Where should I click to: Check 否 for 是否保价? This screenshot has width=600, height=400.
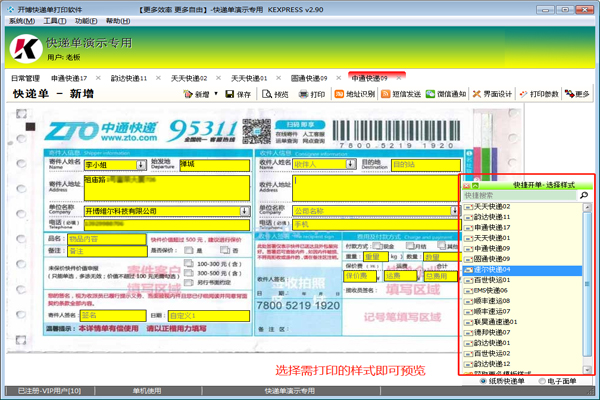coord(225,250)
